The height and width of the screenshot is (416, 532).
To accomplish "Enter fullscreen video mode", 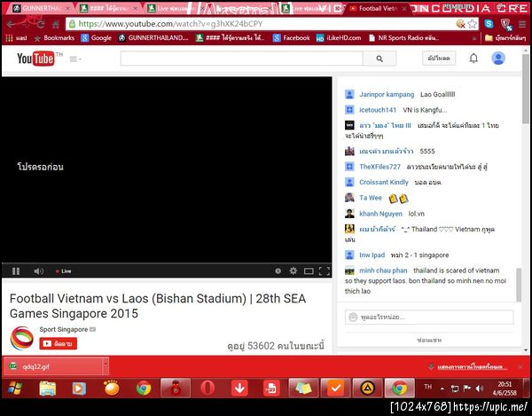I will tap(324, 271).
